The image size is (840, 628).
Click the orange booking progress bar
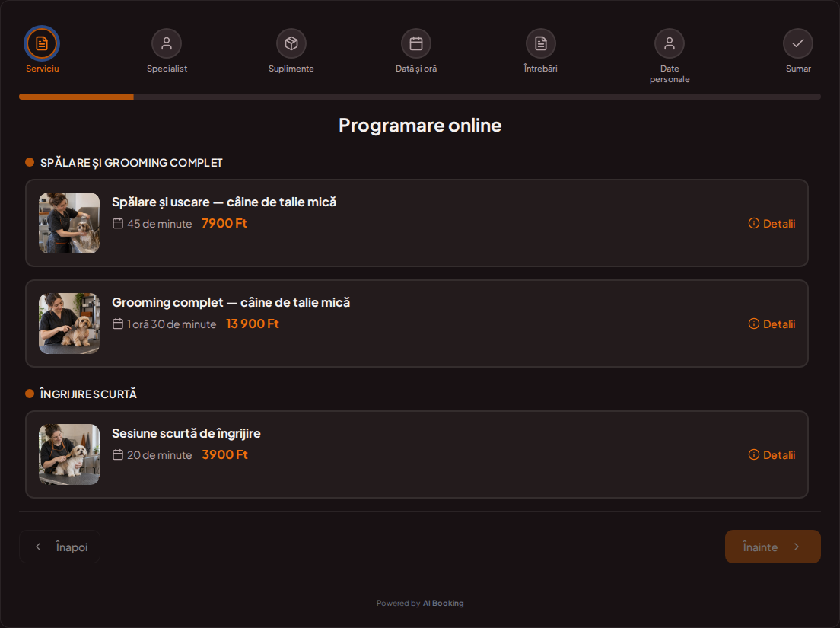(76, 97)
